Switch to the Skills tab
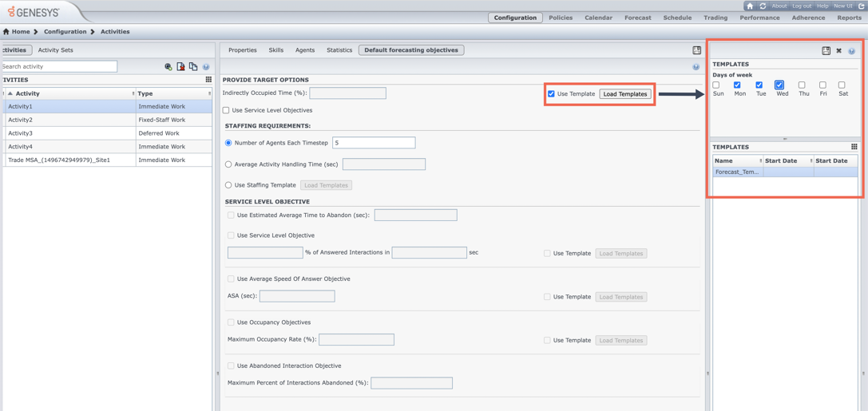868x411 pixels. click(x=275, y=50)
